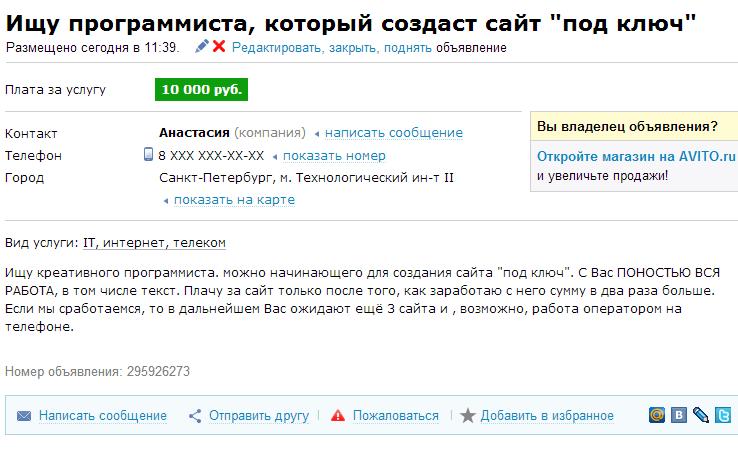738x464 pixels.
Task: Click написать сообщение next to Анастасия
Action: point(393,133)
